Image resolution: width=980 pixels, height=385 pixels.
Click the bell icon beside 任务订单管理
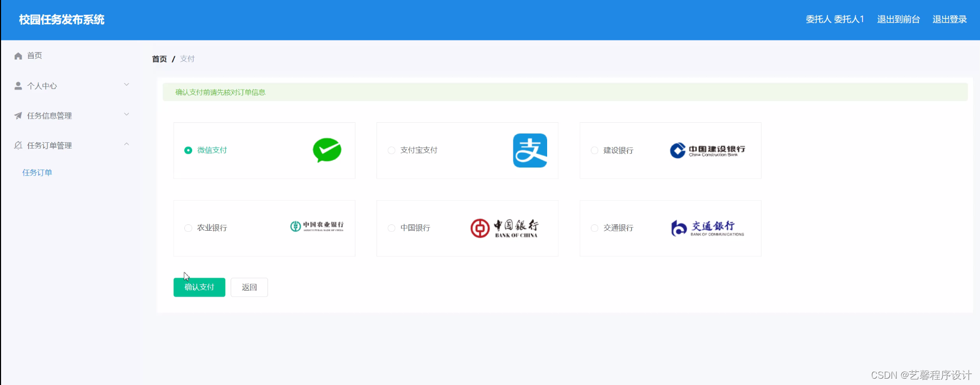(18, 145)
